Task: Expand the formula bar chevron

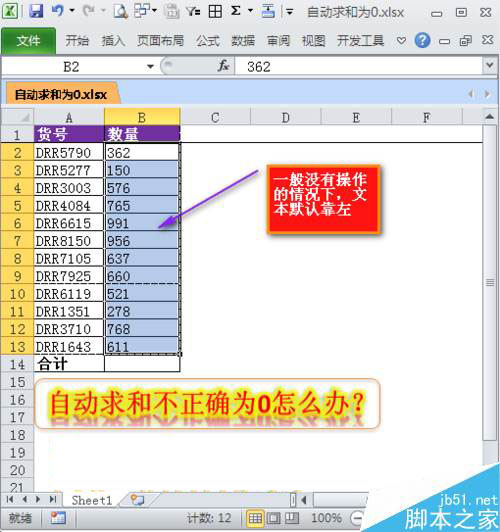Action: [x=489, y=64]
